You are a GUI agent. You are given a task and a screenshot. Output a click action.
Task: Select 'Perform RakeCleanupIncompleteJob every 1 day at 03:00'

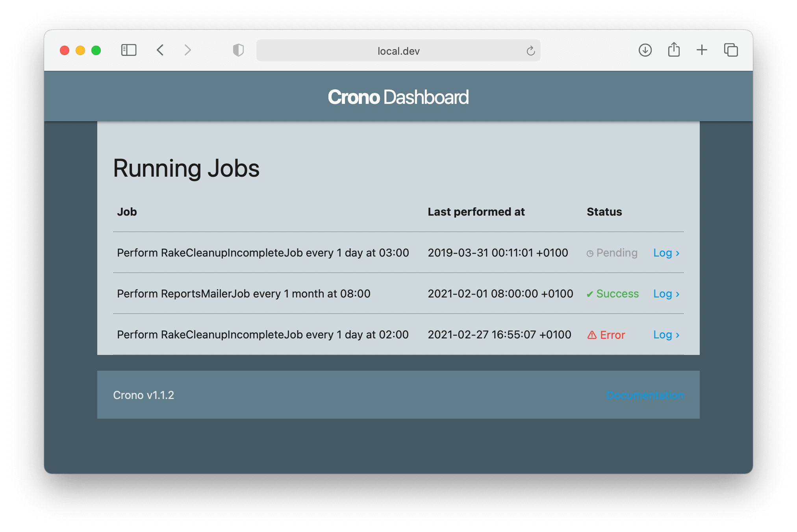pyautogui.click(x=263, y=253)
